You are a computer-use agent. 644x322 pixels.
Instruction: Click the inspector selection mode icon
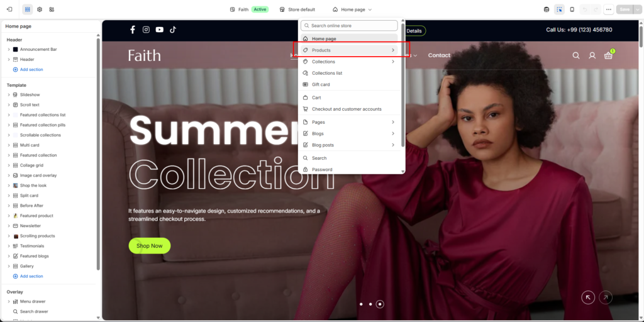pos(559,9)
